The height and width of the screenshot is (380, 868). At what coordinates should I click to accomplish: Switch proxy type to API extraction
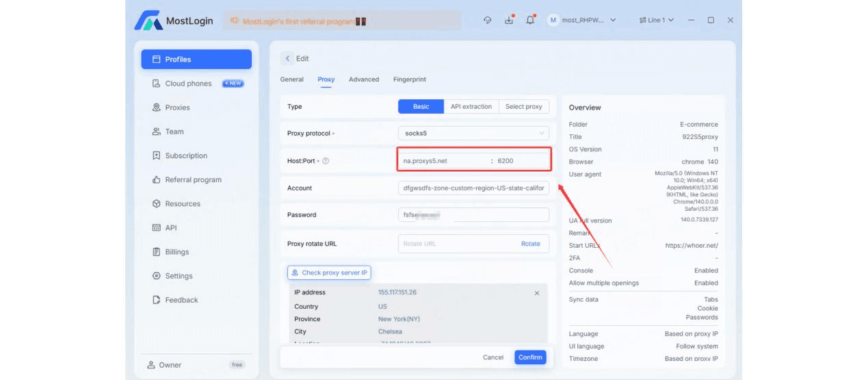point(471,107)
